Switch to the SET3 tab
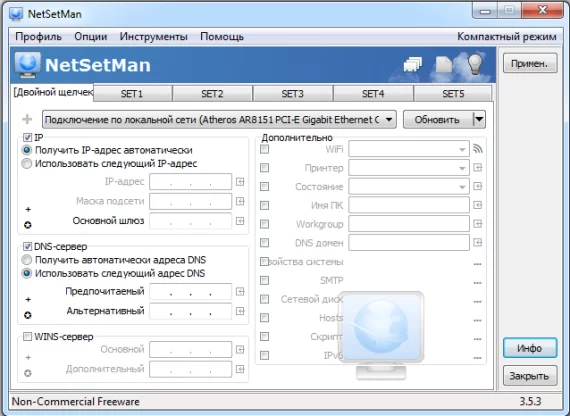Viewport: 570px width, 416px height. click(x=293, y=94)
